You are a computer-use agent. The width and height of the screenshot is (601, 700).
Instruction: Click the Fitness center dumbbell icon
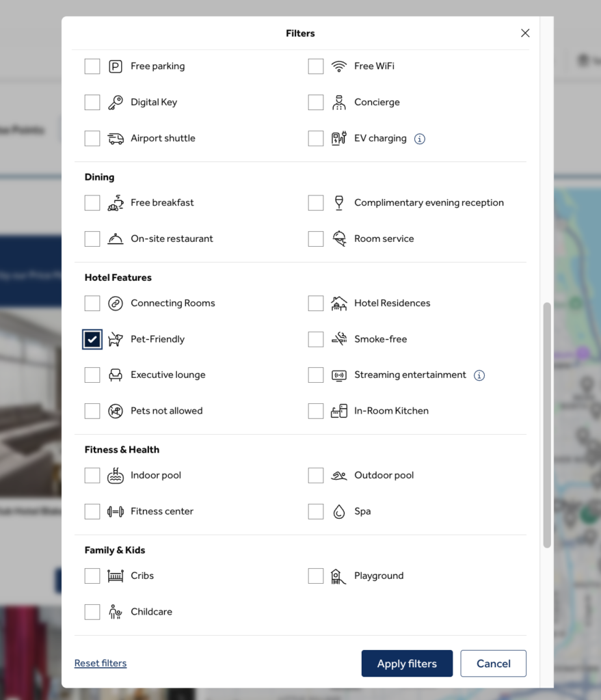coord(116,511)
